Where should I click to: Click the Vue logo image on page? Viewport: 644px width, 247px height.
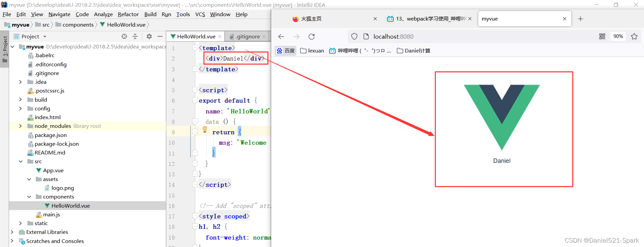pos(502,117)
